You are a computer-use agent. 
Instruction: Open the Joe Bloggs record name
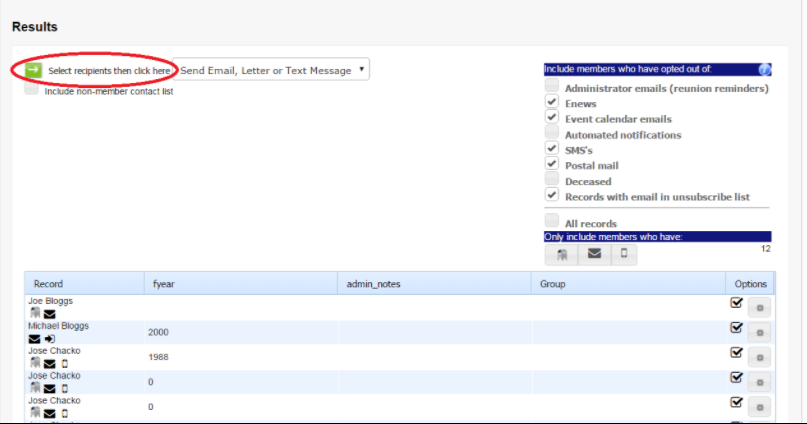click(51, 300)
